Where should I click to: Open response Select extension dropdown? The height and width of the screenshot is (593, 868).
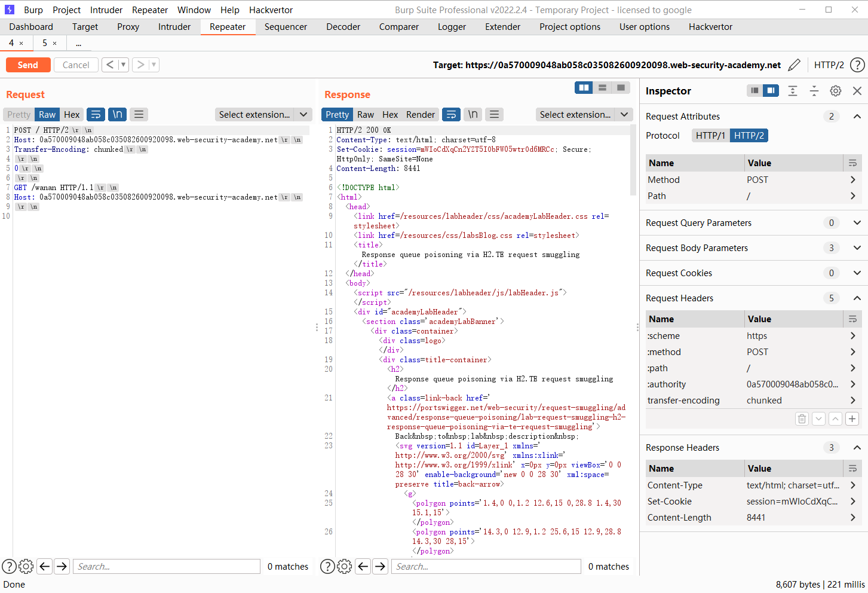coord(584,114)
